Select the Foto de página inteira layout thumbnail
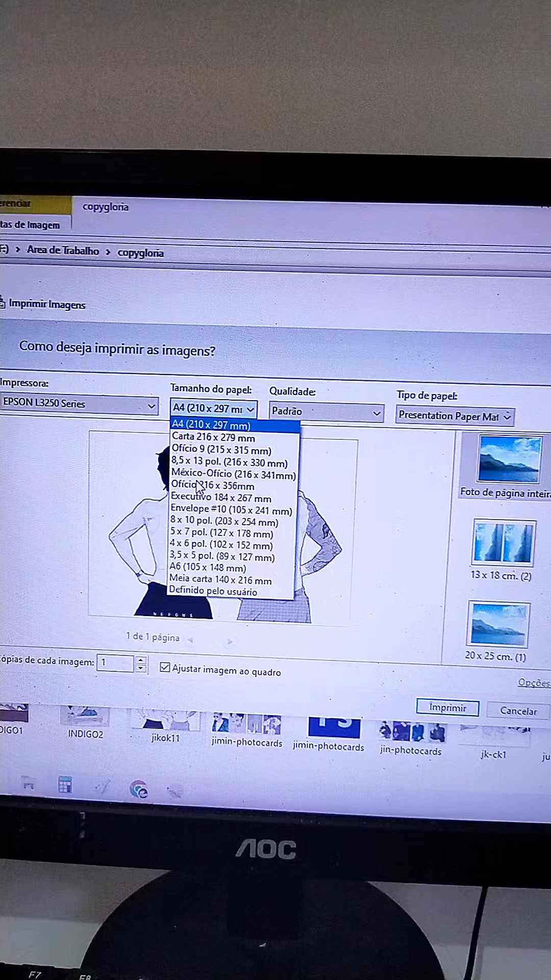The width and height of the screenshot is (551, 980). 509,459
